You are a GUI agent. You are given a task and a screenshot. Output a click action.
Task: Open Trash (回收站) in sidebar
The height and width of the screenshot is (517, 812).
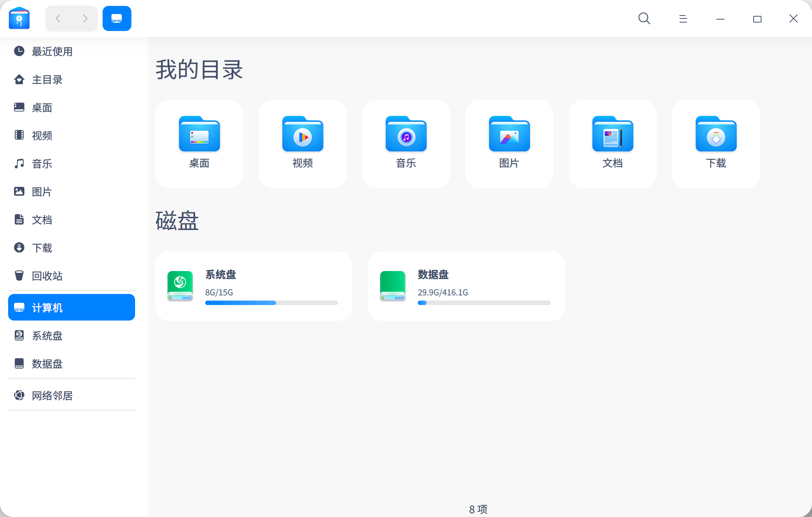tap(47, 276)
